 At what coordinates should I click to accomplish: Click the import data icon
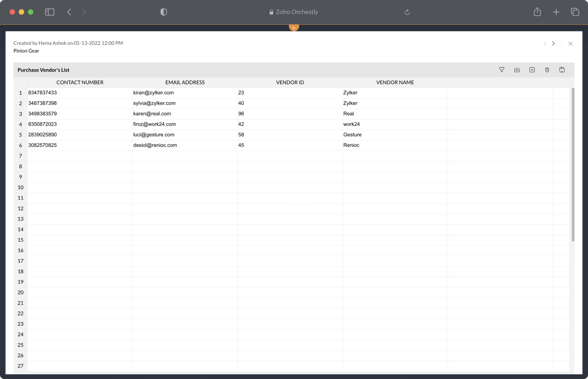(517, 70)
